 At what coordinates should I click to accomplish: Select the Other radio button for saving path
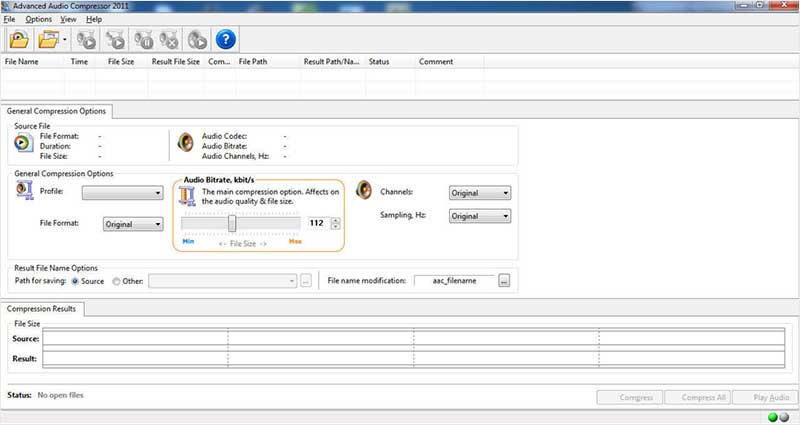(x=118, y=281)
